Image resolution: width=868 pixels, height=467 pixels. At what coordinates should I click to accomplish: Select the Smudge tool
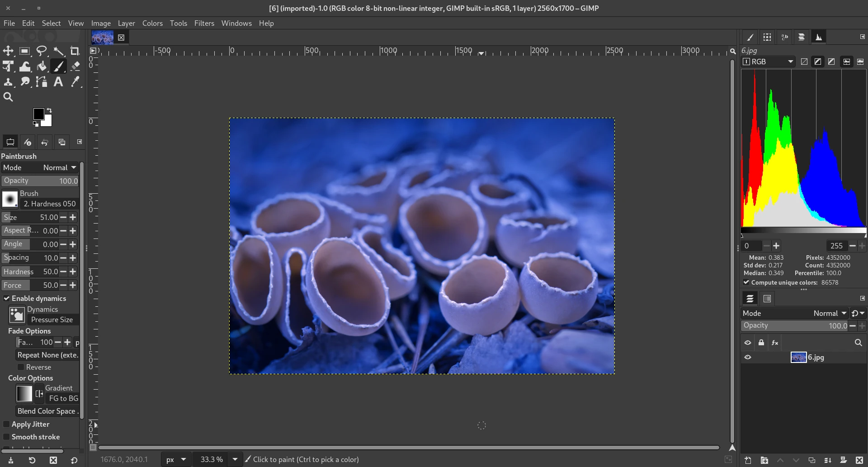[x=25, y=82]
